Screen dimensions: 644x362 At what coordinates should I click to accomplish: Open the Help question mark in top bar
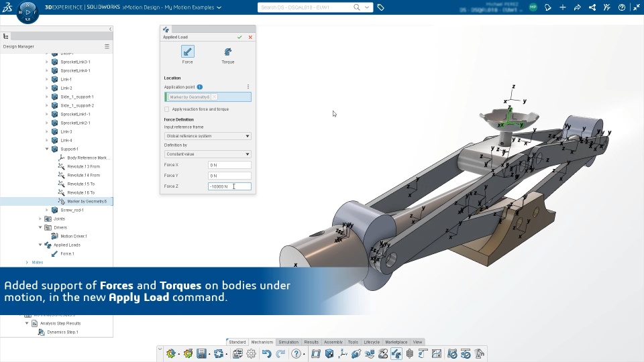click(x=622, y=7)
